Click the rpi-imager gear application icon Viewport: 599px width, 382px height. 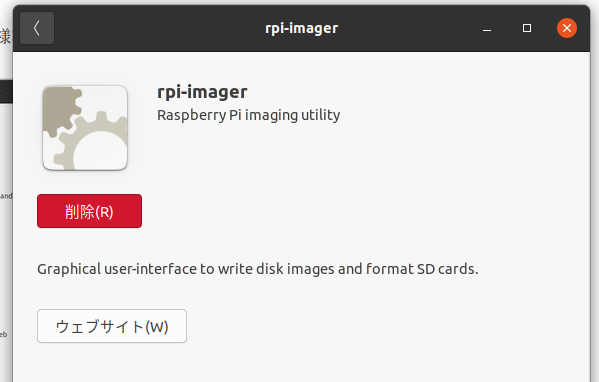85,128
